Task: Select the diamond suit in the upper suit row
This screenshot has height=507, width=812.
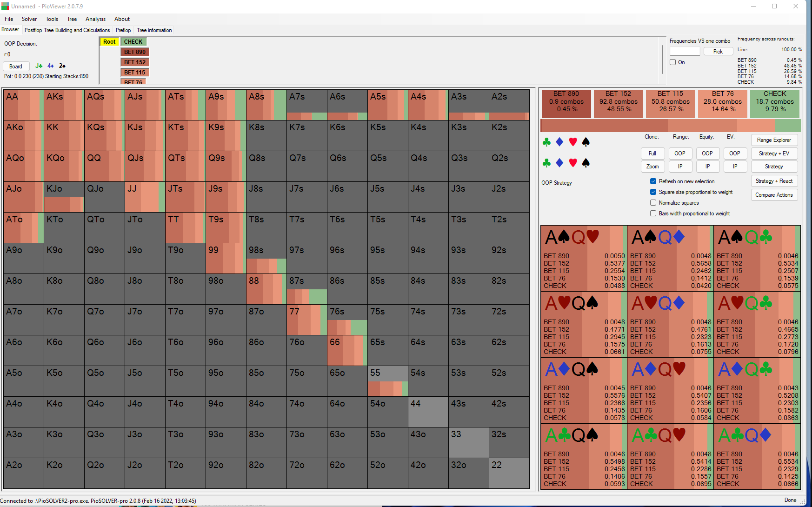Action: pyautogui.click(x=559, y=142)
